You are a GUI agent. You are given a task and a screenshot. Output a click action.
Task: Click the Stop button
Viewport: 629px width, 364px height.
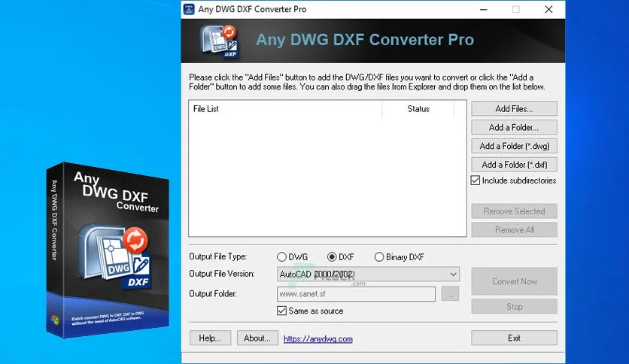tap(514, 307)
